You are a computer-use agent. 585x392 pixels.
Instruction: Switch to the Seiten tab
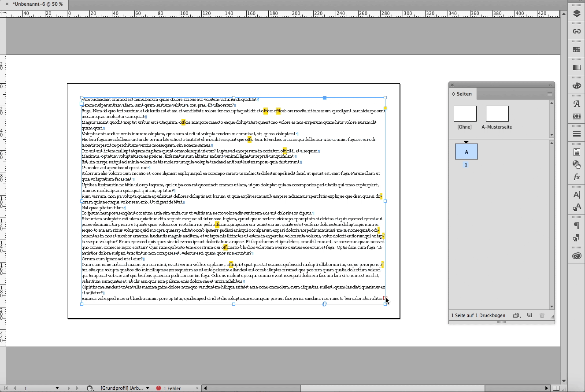tap(462, 94)
